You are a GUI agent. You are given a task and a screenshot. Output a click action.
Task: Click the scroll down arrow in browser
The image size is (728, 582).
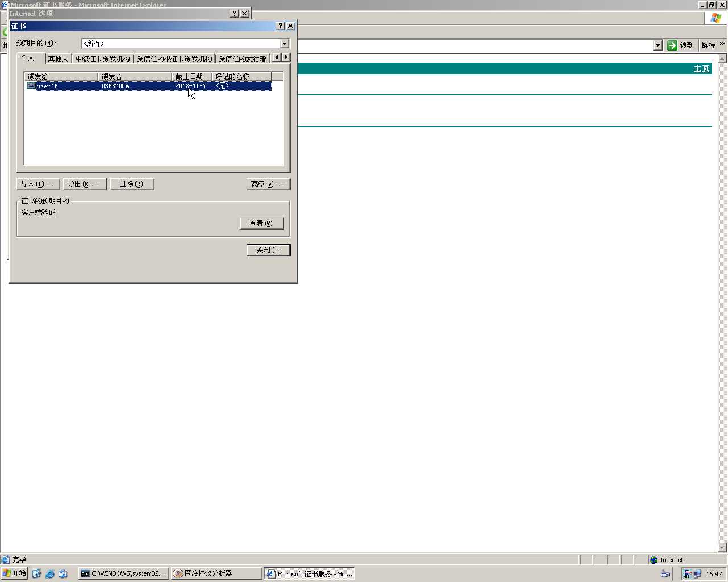722,548
